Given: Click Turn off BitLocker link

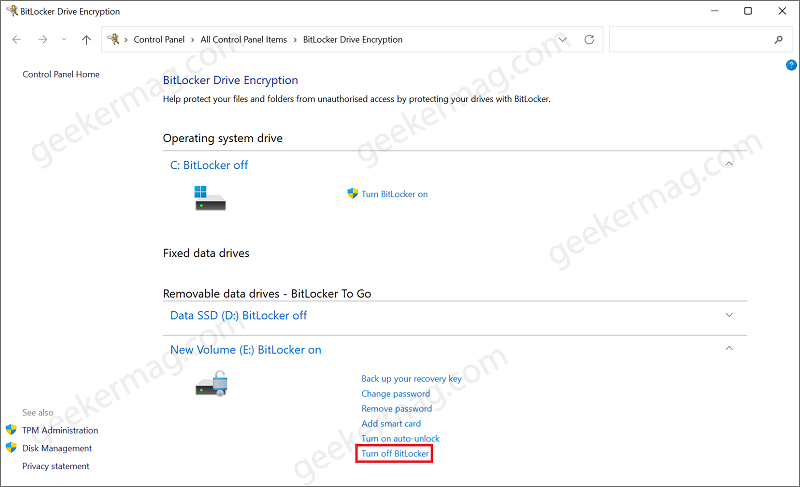Looking at the screenshot, I should [395, 453].
